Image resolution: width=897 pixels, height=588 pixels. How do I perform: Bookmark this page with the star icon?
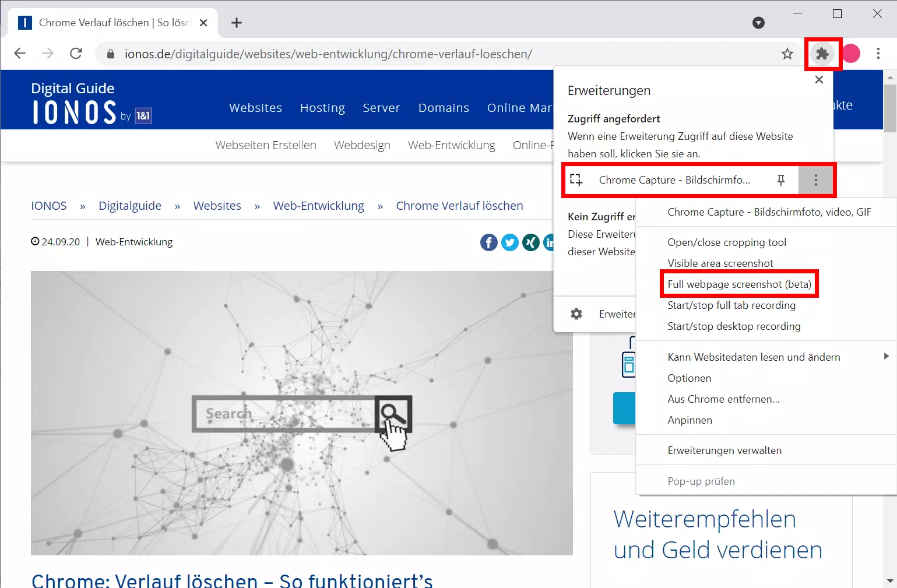tap(787, 54)
